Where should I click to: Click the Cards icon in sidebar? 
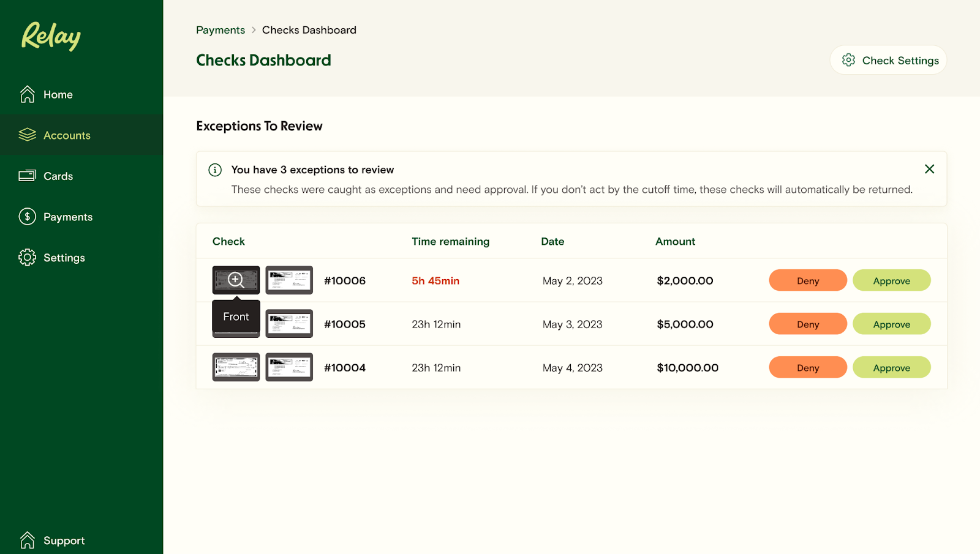[x=27, y=176]
